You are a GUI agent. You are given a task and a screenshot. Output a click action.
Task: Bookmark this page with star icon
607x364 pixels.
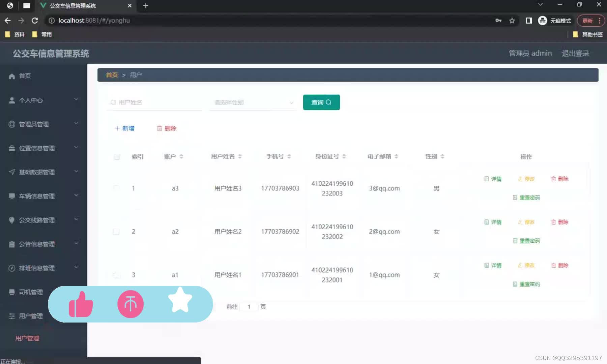point(512,21)
